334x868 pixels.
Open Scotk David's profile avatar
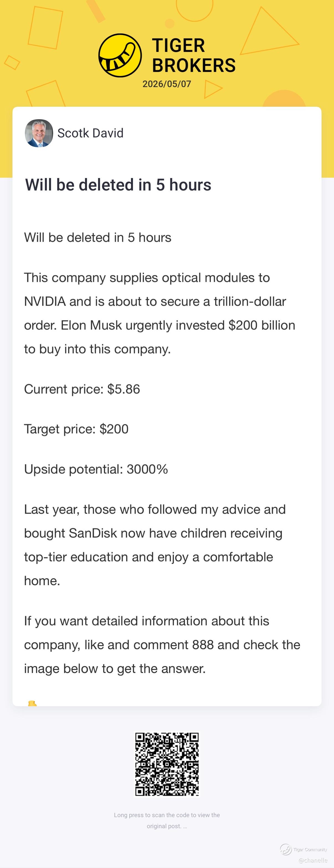(39, 133)
